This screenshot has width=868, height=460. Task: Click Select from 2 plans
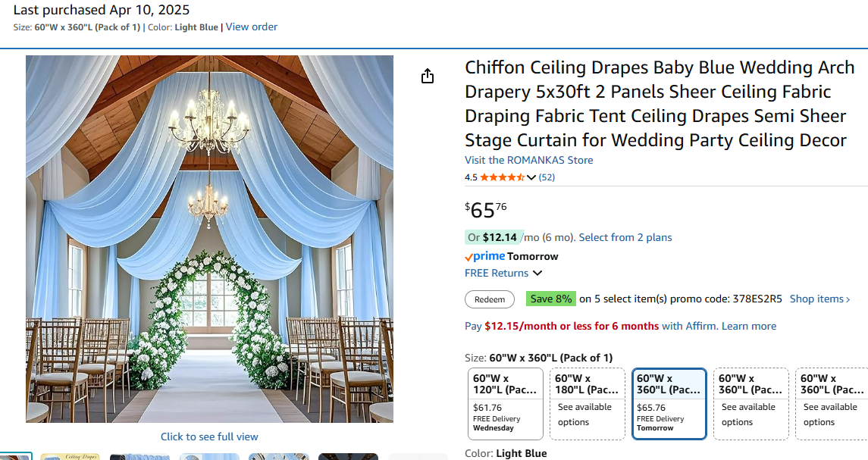pos(625,237)
